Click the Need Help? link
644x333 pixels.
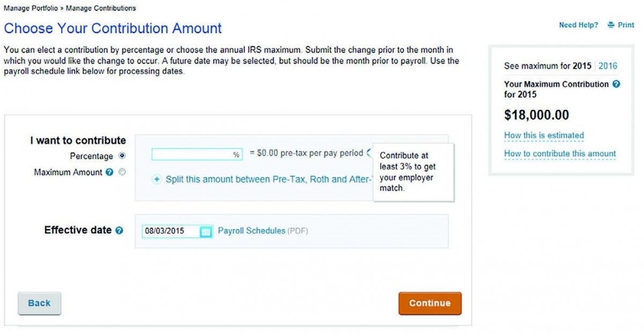[x=578, y=25]
